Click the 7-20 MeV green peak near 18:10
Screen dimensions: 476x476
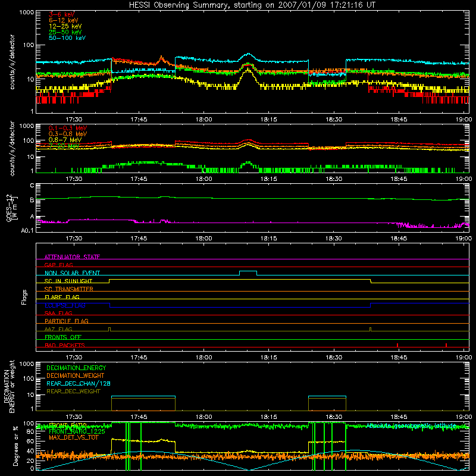[x=248, y=162]
